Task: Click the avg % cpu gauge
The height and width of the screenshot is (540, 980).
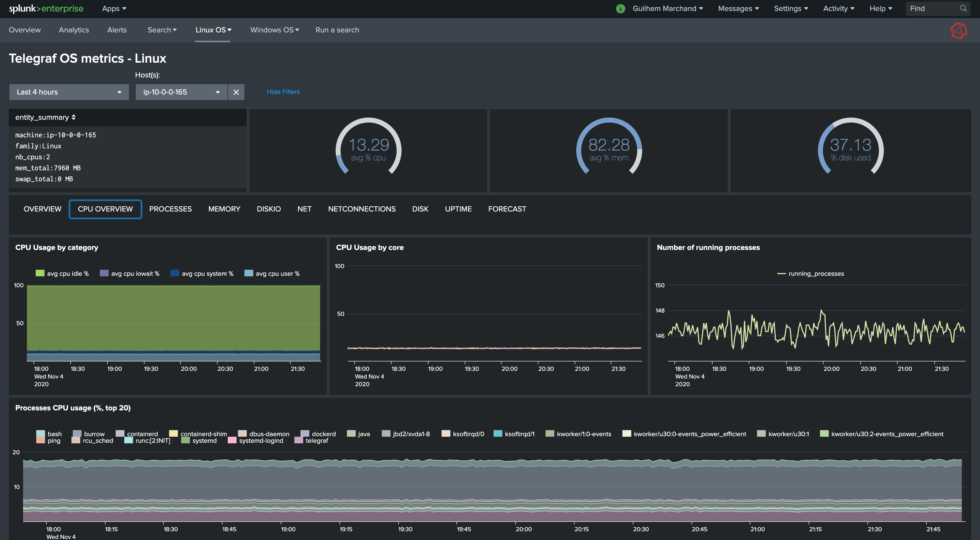Action: [x=368, y=148]
